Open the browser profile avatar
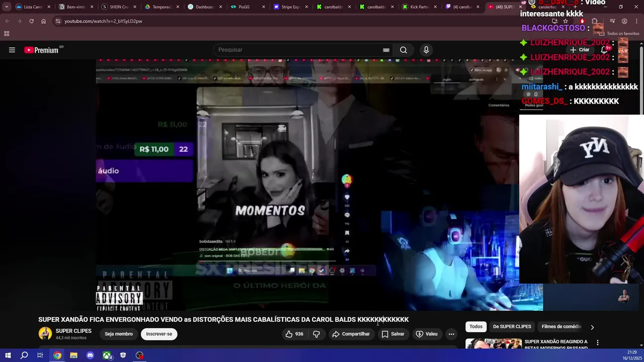This screenshot has height=362, width=644. click(x=624, y=21)
